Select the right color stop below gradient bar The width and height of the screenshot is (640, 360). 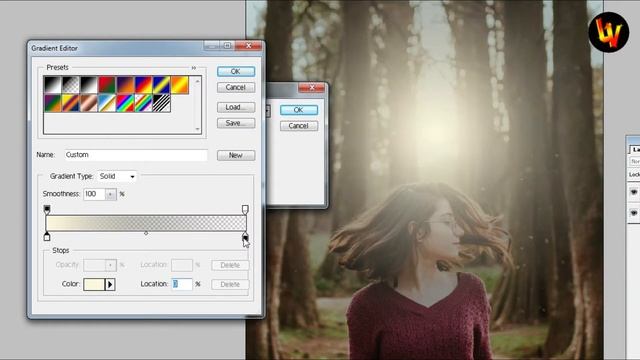tap(245, 236)
